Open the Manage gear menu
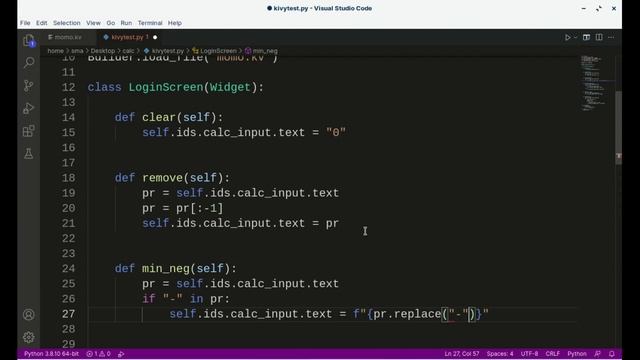Screen dimensions: 640x360 click(x=29, y=337)
